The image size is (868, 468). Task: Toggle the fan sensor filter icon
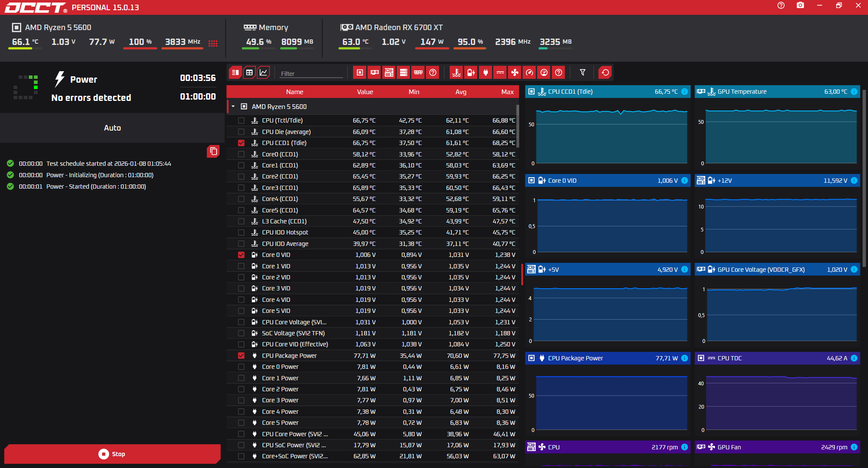point(515,72)
